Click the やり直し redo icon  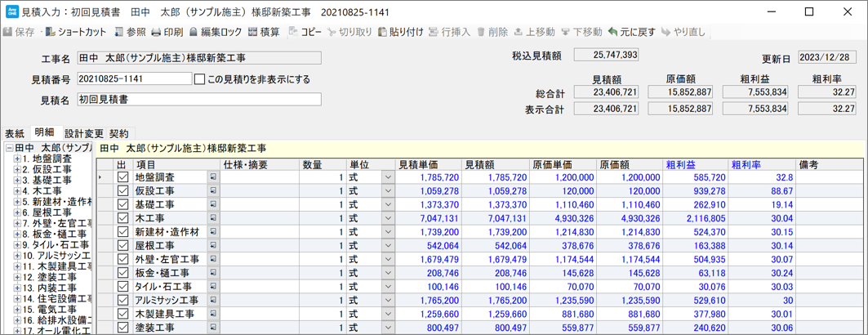coord(666,32)
